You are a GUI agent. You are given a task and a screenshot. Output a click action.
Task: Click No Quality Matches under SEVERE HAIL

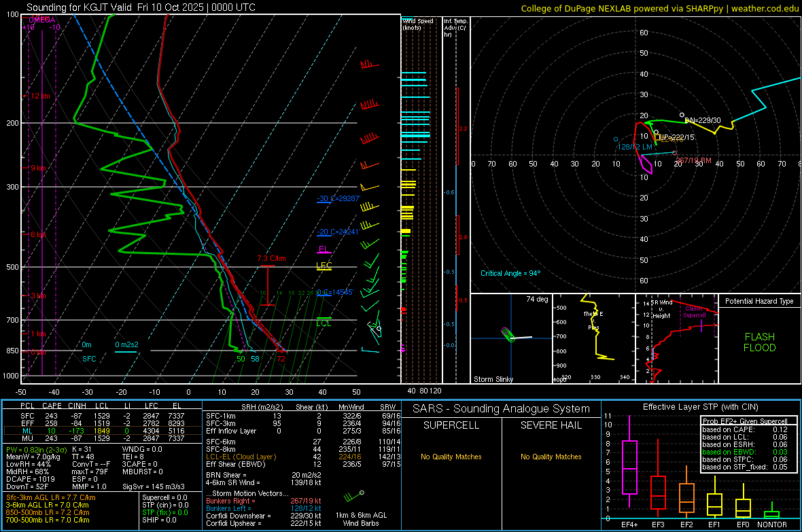pos(551,457)
